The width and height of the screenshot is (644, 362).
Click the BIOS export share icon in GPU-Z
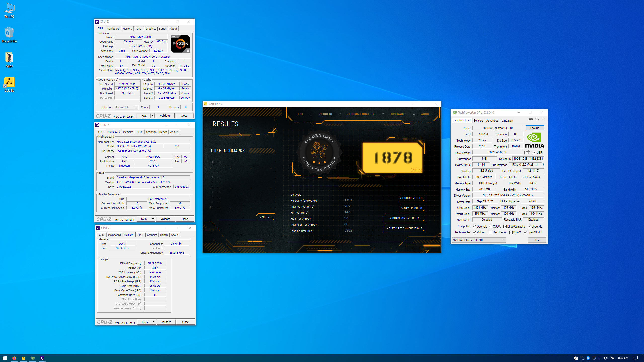coord(527,152)
